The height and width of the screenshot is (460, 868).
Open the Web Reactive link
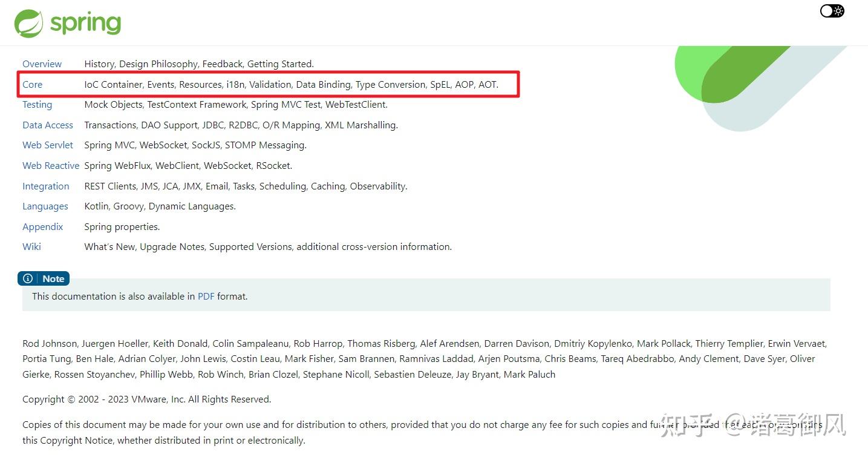pyautogui.click(x=51, y=166)
